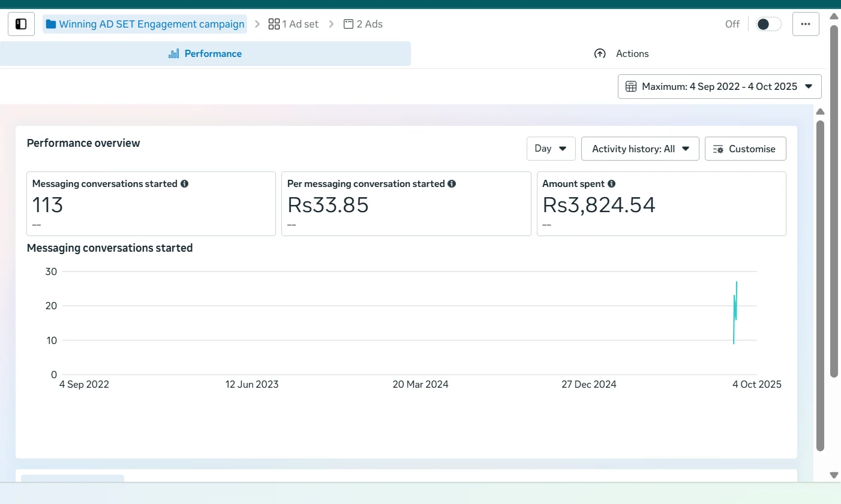Image resolution: width=841 pixels, height=504 pixels.
Task: Click the 1 Ad set grid icon
Action: [274, 24]
